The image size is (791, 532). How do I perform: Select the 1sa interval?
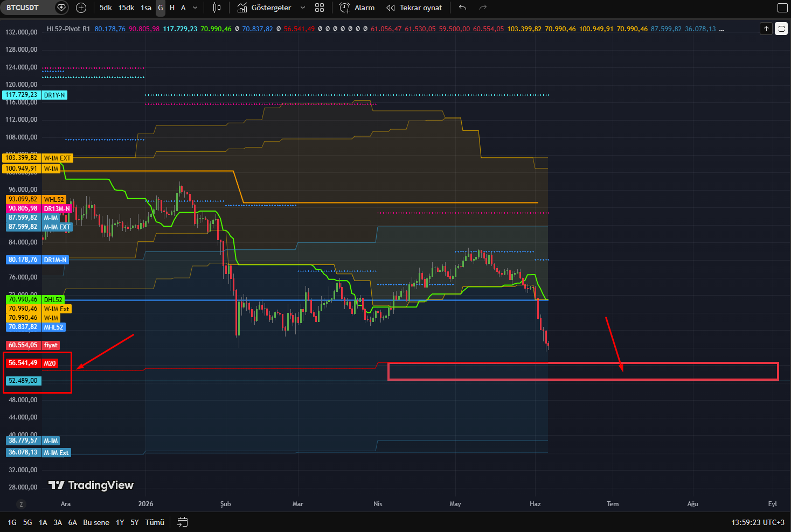click(146, 8)
